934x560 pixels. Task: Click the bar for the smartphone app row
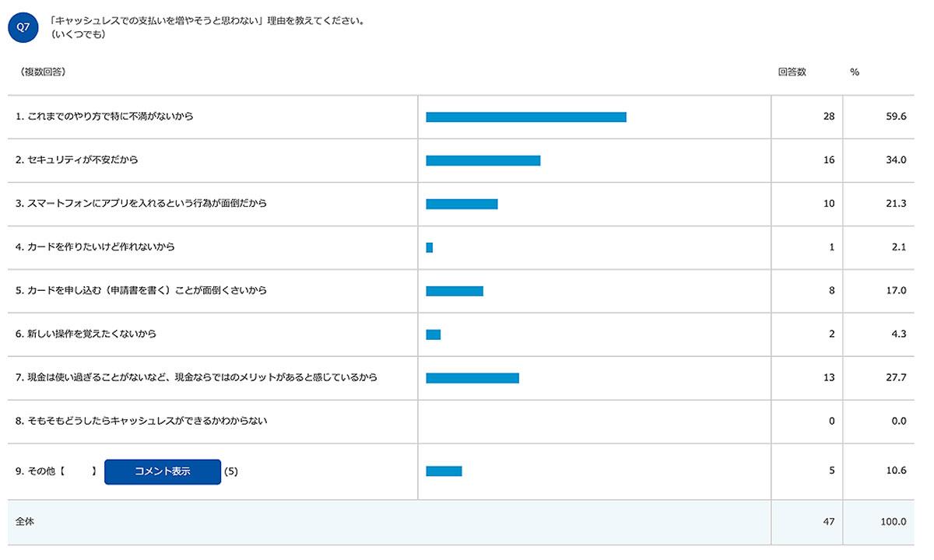(x=462, y=204)
